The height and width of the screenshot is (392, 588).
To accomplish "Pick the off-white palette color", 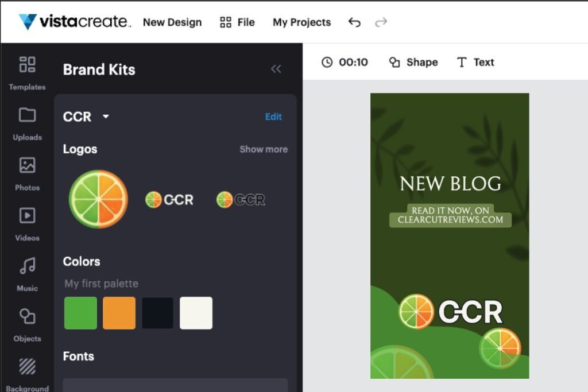I will [196, 313].
